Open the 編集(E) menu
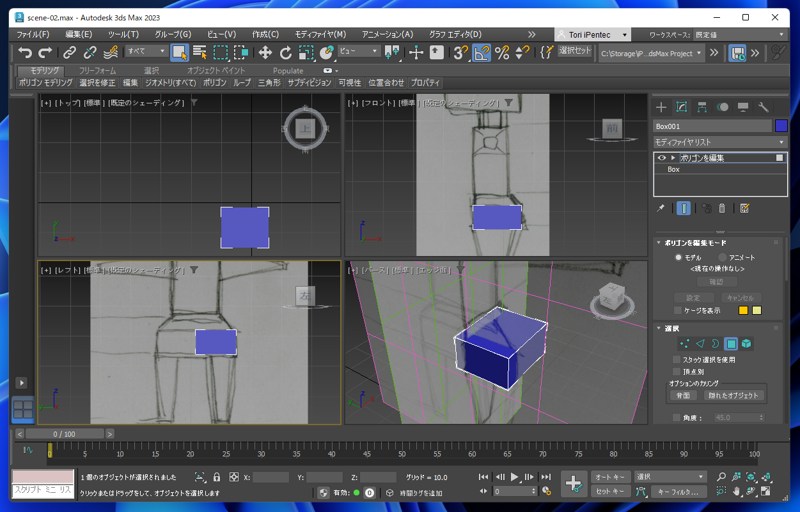This screenshot has height=512, width=800. pos(79,35)
